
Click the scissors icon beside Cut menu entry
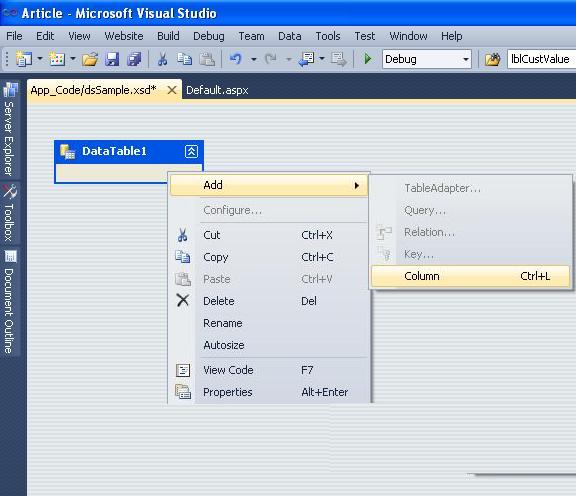pyautogui.click(x=183, y=235)
